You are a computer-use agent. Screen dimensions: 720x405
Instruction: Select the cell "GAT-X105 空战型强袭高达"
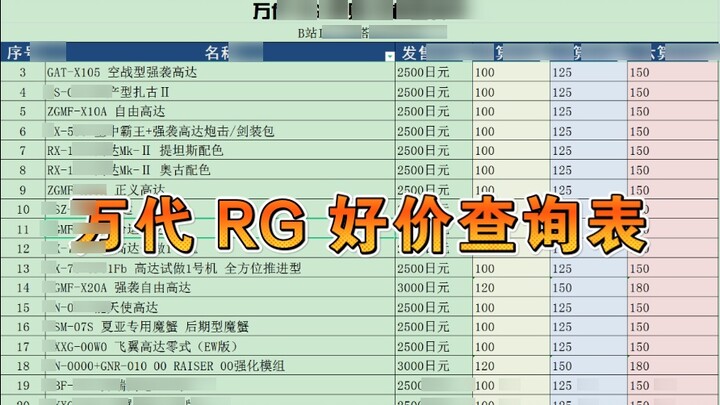click(220, 72)
